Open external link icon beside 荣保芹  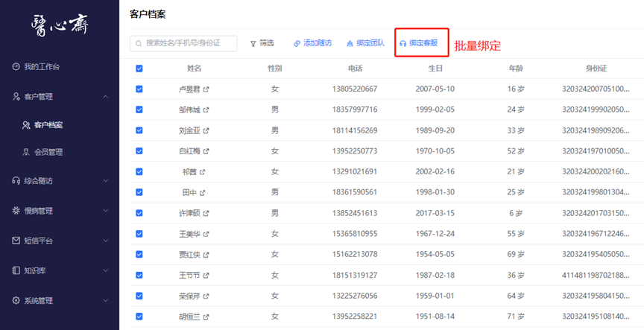(x=206, y=296)
